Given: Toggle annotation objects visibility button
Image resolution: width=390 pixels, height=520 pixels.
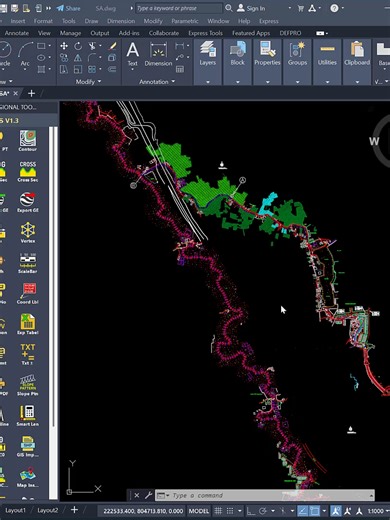Looking at the screenshot, I should pos(336,511).
